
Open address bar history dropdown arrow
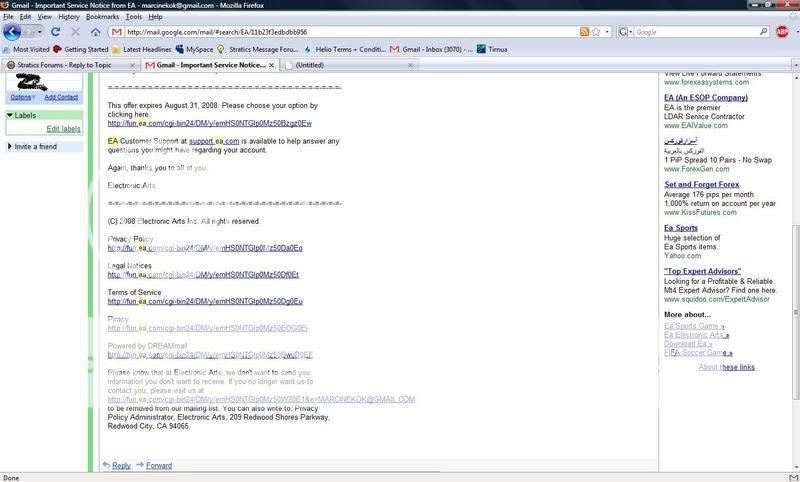pyautogui.click(x=607, y=32)
